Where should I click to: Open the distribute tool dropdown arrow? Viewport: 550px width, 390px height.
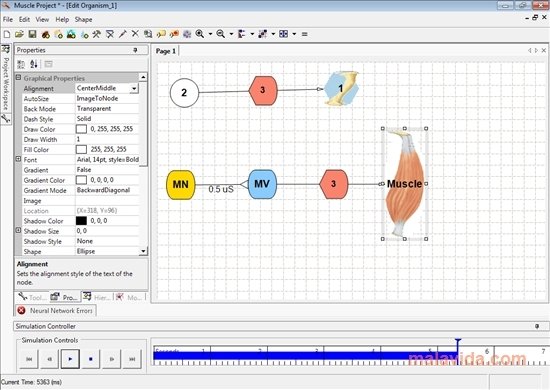coord(273,34)
